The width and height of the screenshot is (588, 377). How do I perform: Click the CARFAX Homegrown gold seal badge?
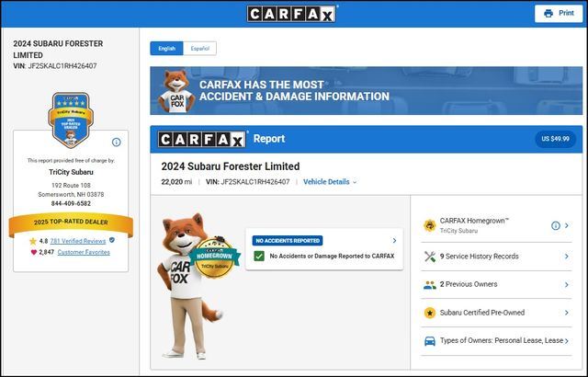pyautogui.click(x=215, y=257)
